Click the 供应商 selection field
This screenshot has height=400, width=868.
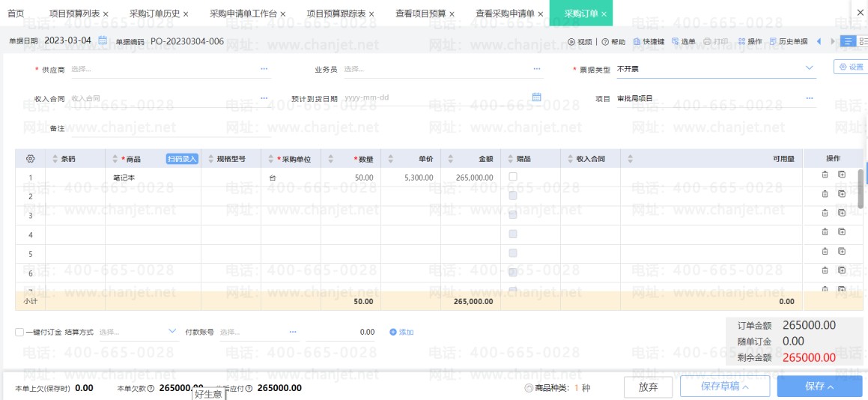point(165,69)
